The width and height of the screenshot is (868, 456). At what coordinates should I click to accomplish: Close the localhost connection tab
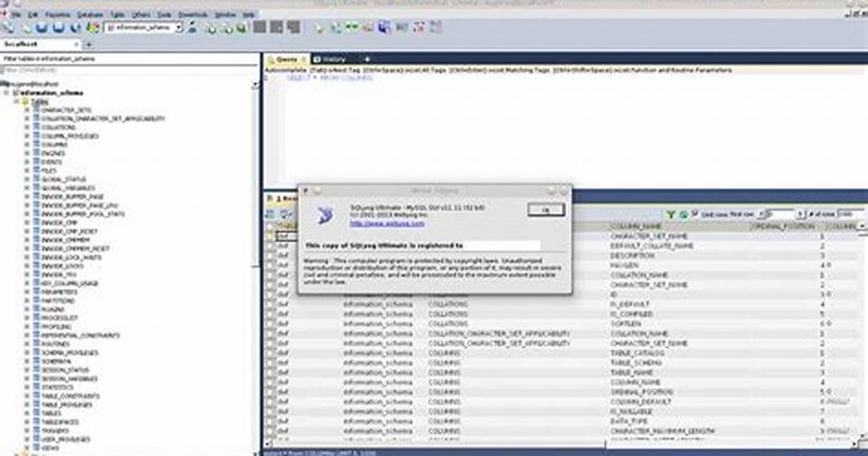[76, 44]
